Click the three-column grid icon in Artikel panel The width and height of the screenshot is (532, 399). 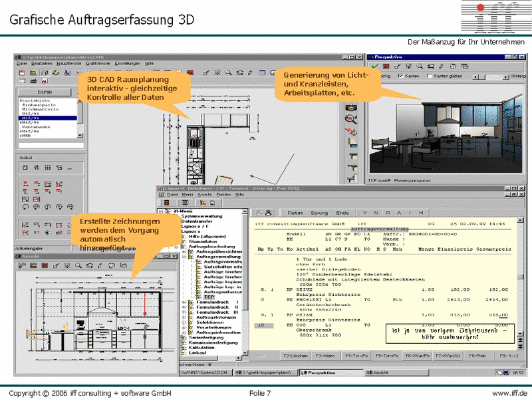tap(48, 168)
